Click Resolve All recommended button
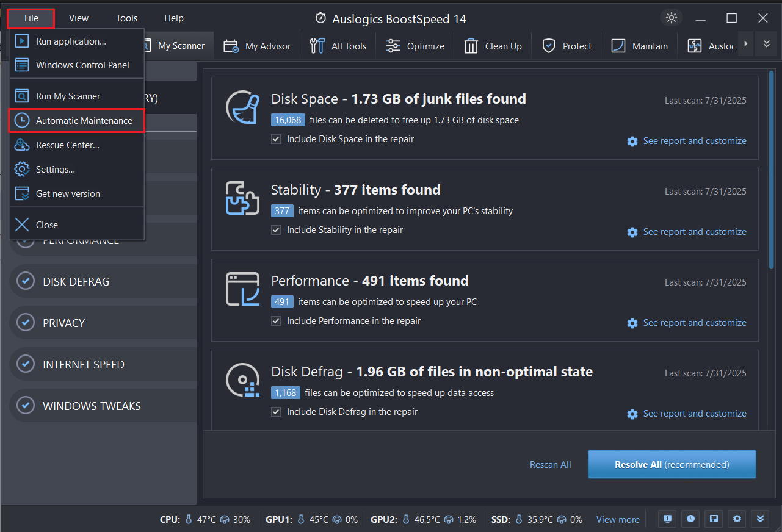 [671, 464]
